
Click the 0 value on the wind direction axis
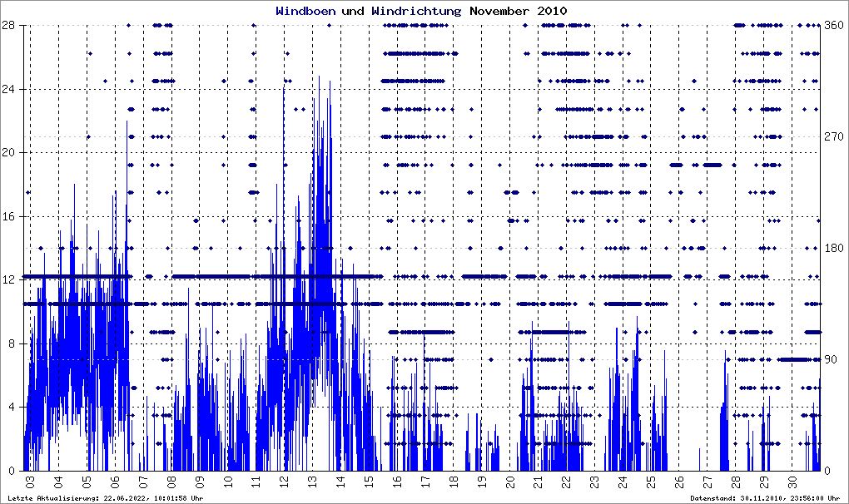[x=827, y=471]
